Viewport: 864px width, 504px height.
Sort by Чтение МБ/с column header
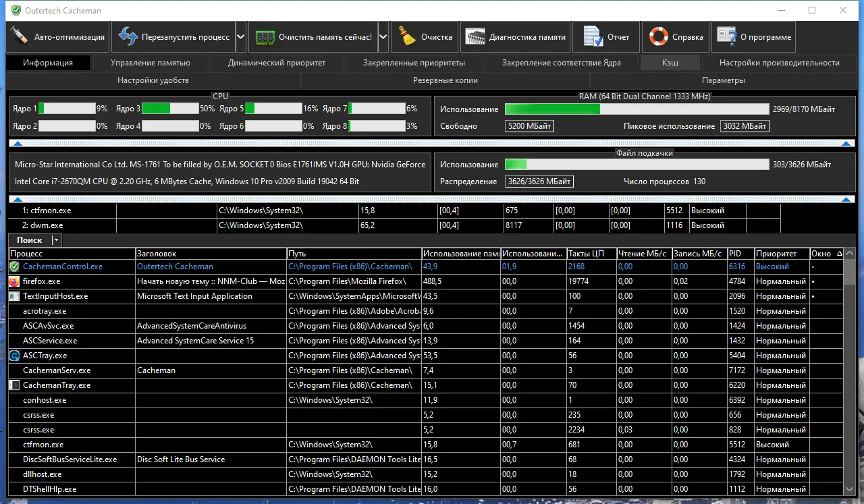(x=643, y=254)
